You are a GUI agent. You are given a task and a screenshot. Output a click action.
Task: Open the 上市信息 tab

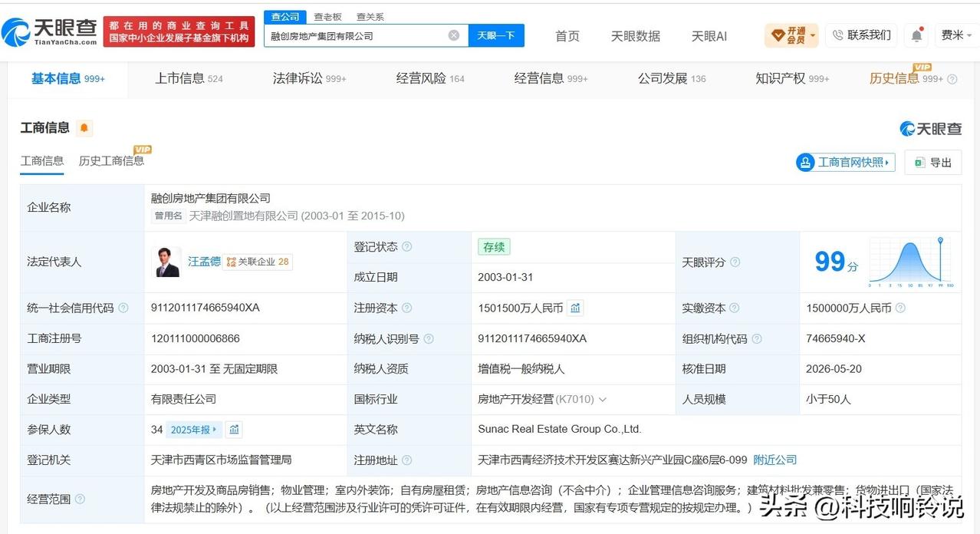[x=189, y=78]
